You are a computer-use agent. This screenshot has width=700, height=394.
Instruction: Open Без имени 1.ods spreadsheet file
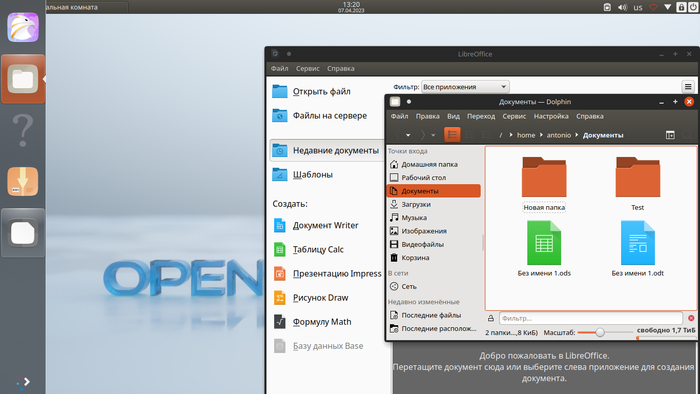pos(544,249)
